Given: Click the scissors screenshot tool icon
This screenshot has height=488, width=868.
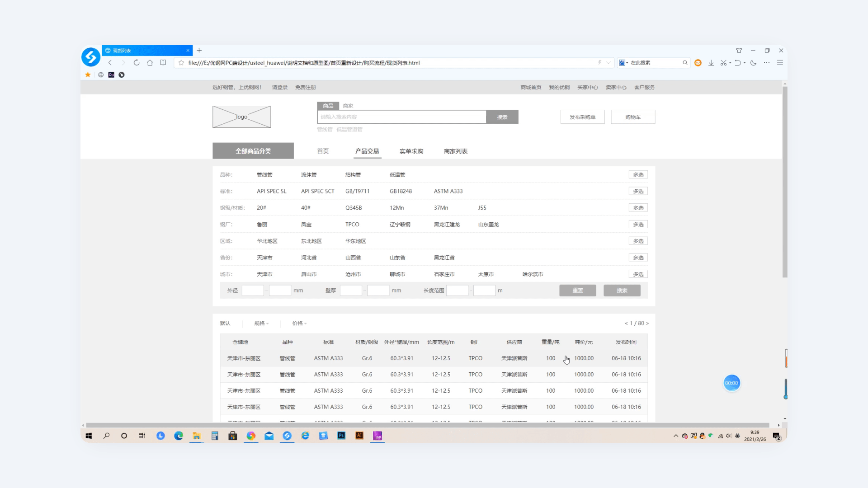Looking at the screenshot, I should [x=723, y=63].
